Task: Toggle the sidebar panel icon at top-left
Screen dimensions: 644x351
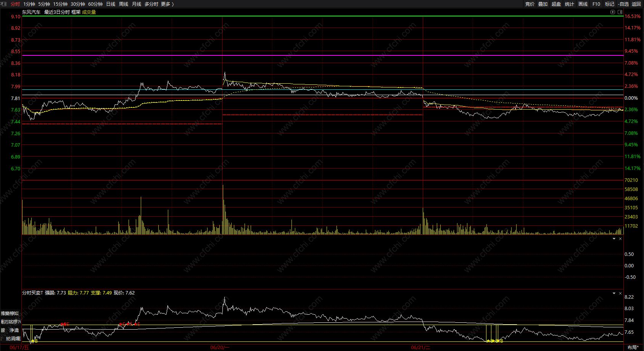Action: point(4,4)
